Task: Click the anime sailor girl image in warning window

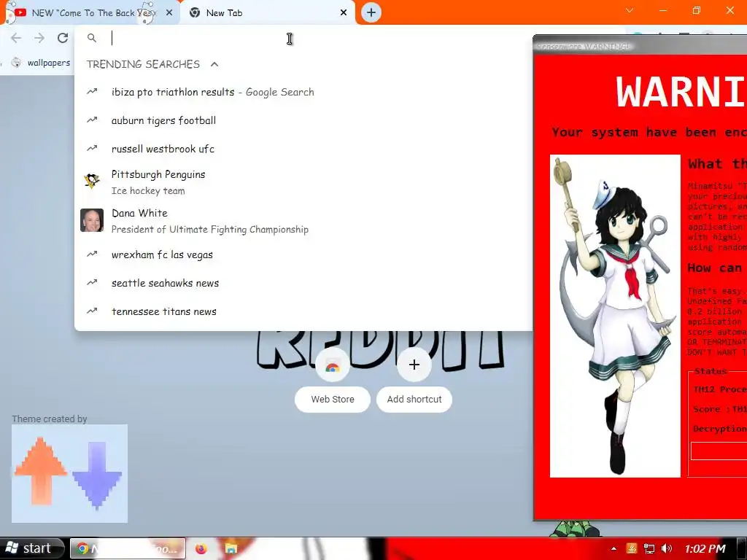Action: [615, 316]
